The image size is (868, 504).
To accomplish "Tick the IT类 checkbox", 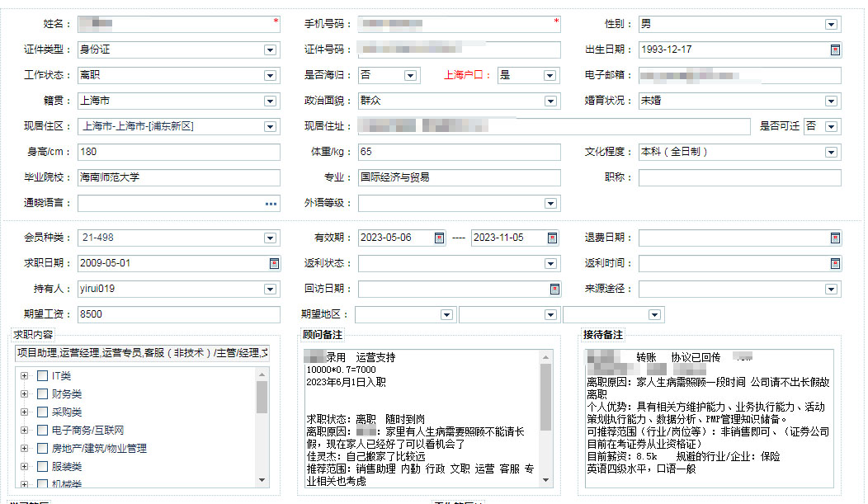I will 42,376.
